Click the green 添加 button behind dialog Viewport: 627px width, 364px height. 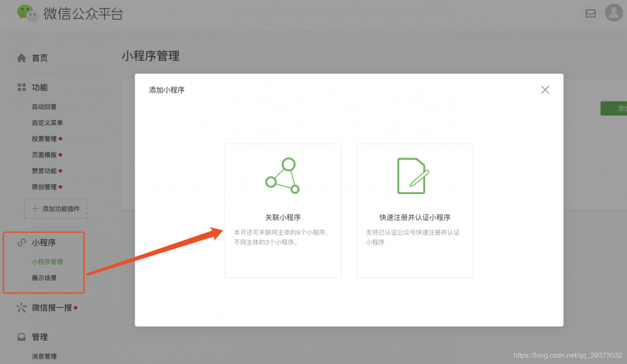pyautogui.click(x=614, y=108)
